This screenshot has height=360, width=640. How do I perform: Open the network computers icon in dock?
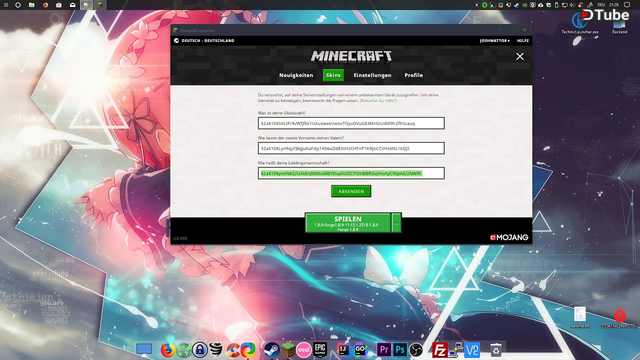coord(456,350)
